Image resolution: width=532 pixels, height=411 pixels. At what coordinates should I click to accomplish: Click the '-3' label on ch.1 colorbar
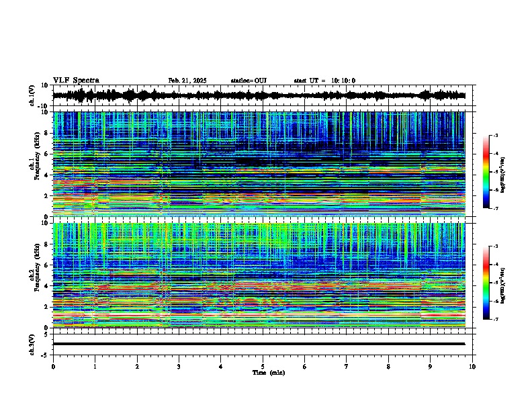tap(495, 135)
